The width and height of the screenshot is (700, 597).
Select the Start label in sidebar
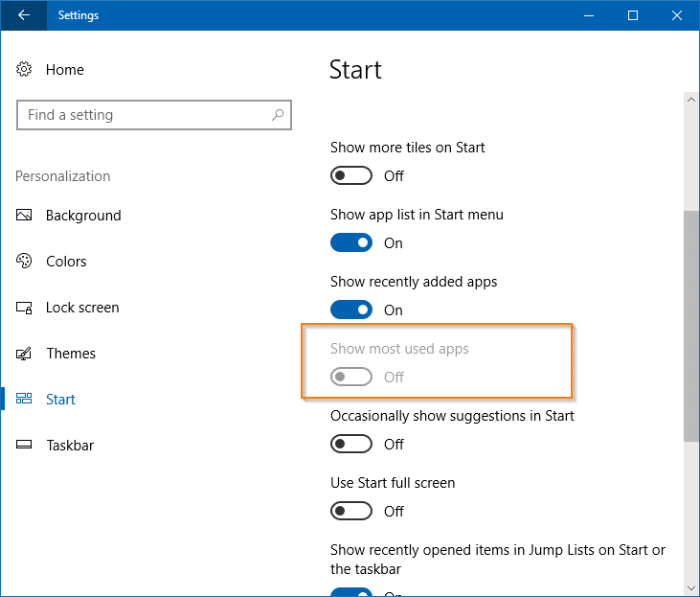[x=60, y=399]
